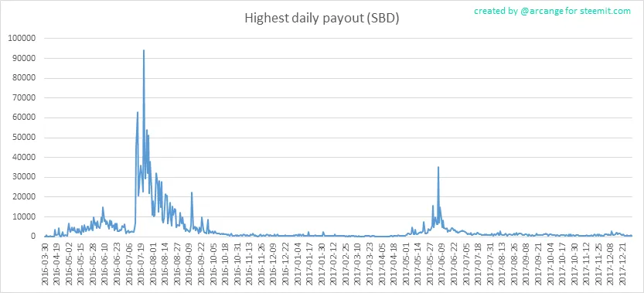Screen dimensions: 644x293
Task: Select the 2016-10-05 date label
Action: (213, 264)
